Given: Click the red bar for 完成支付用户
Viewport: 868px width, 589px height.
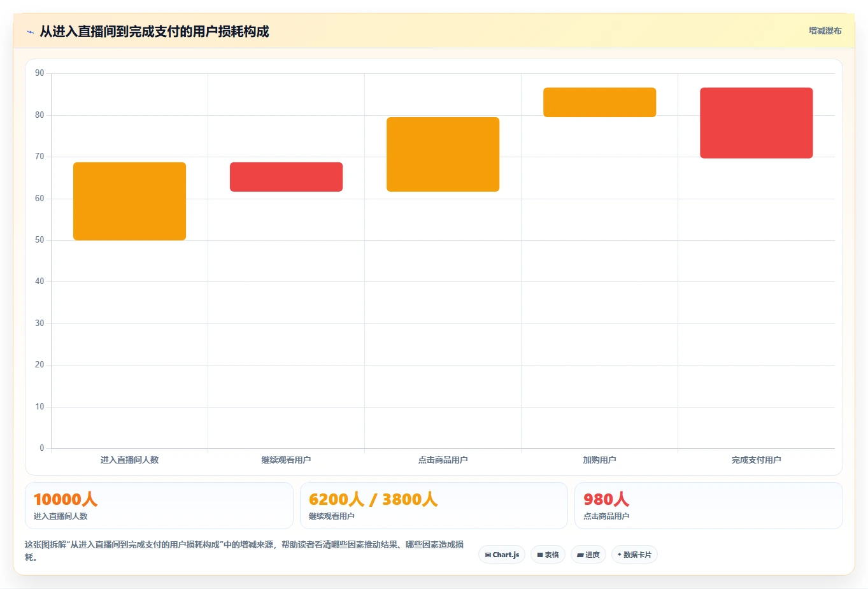Looking at the screenshot, I should click(x=756, y=123).
